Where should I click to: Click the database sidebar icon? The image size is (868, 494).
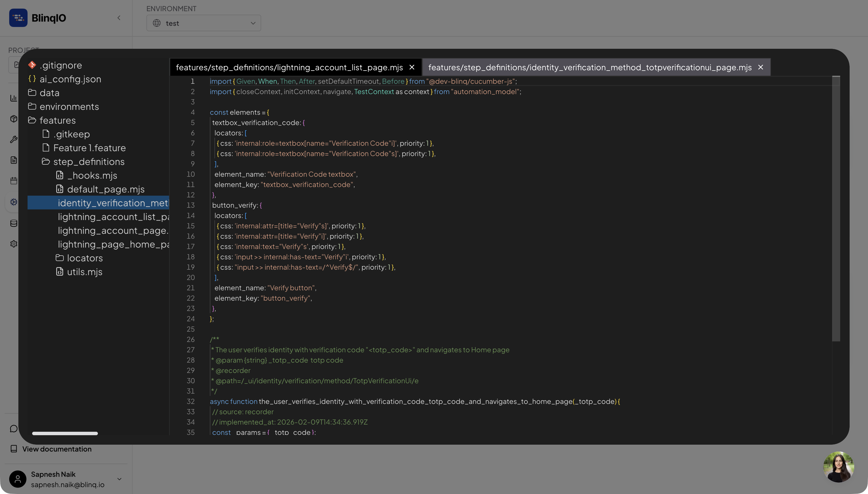[13, 223]
